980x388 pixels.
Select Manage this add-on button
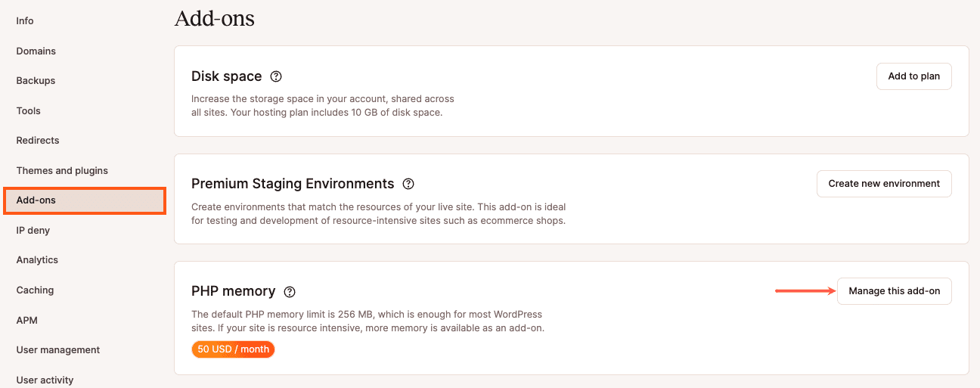pos(894,291)
